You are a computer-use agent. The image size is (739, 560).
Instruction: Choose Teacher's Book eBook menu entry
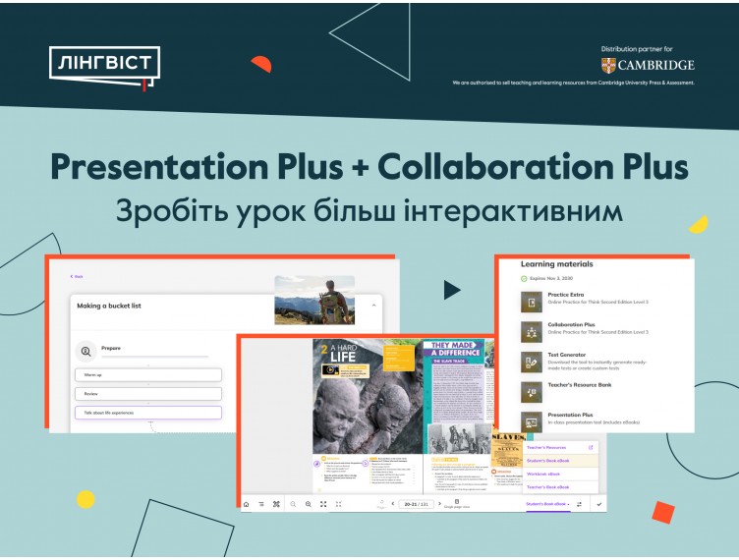(560, 487)
